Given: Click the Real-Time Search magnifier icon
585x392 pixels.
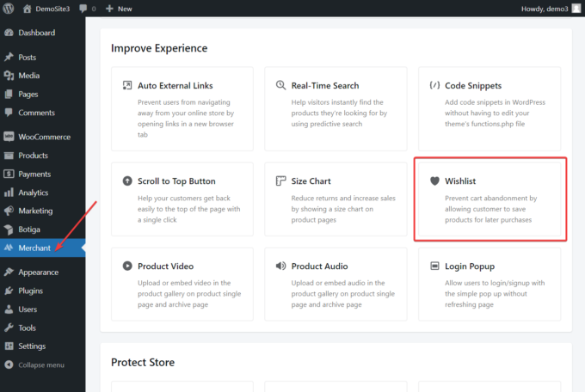Looking at the screenshot, I should click(280, 85).
